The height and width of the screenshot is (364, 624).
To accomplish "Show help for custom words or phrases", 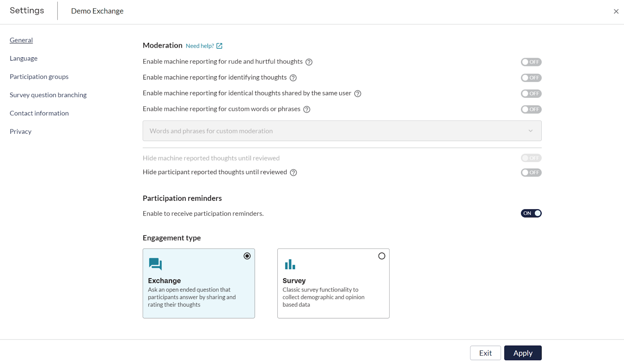I will pyautogui.click(x=307, y=110).
